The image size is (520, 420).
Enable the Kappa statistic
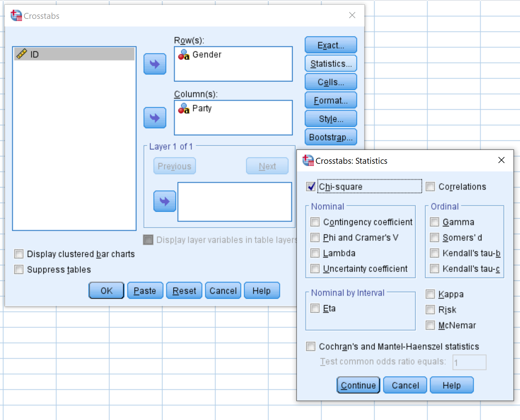click(430, 294)
